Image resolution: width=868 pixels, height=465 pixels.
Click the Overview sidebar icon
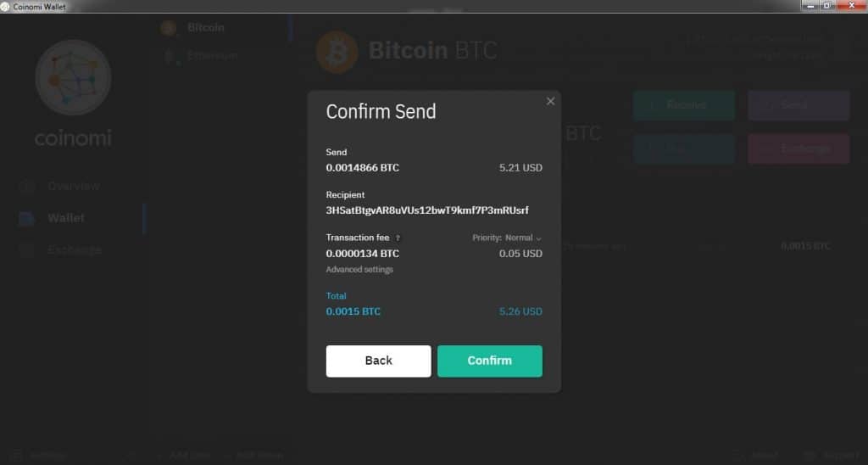[26, 187]
